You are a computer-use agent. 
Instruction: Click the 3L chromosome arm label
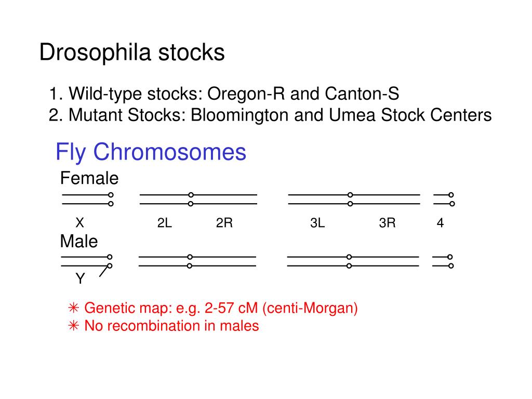(x=317, y=223)
